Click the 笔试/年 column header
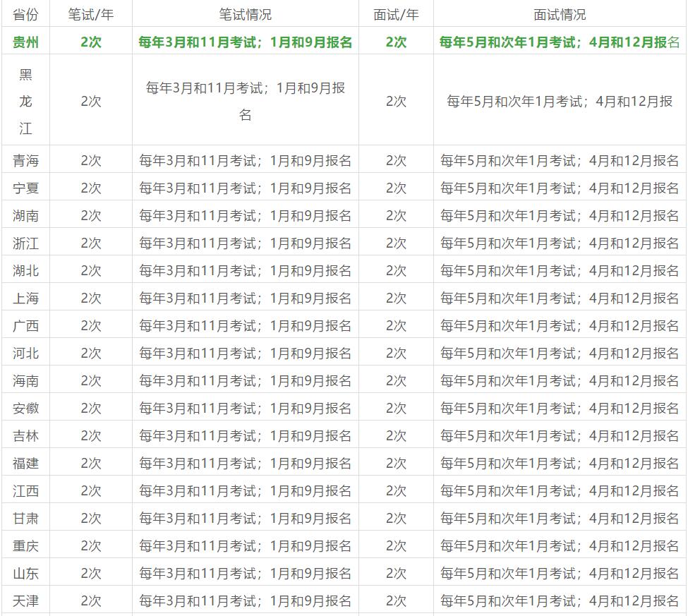 [91, 15]
